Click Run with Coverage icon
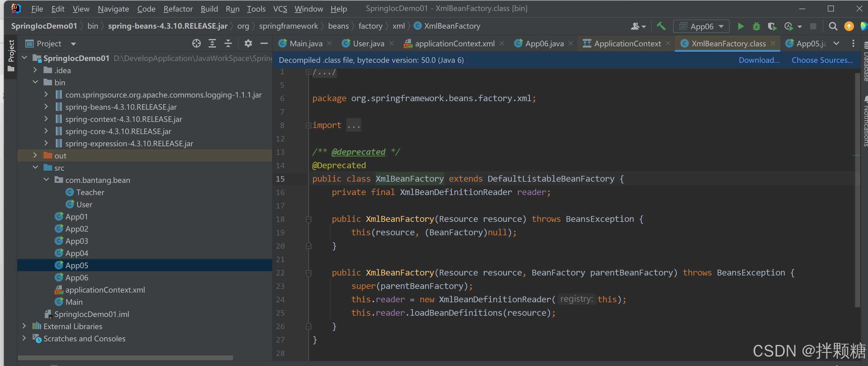This screenshot has height=366, width=868. tap(772, 26)
